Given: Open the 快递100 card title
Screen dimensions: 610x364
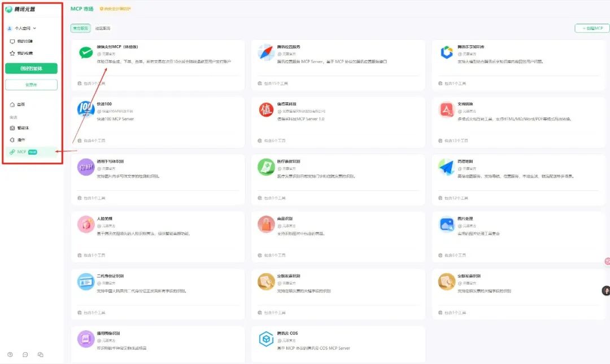Looking at the screenshot, I should (x=104, y=104).
